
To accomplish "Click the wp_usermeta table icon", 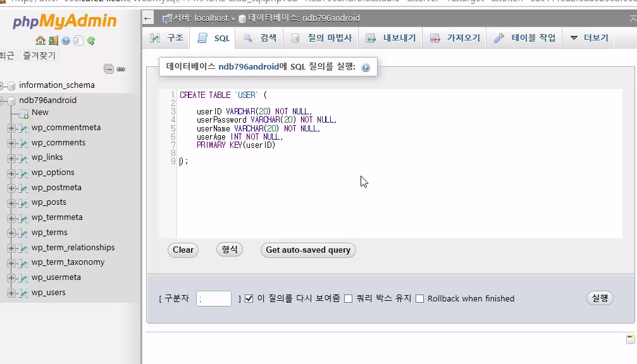I will coord(23,278).
